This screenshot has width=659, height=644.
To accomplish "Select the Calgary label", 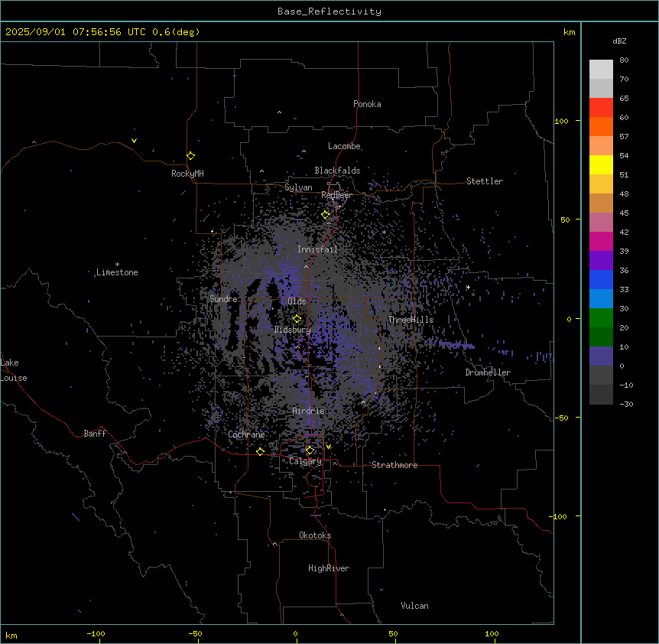I will coord(306,461).
